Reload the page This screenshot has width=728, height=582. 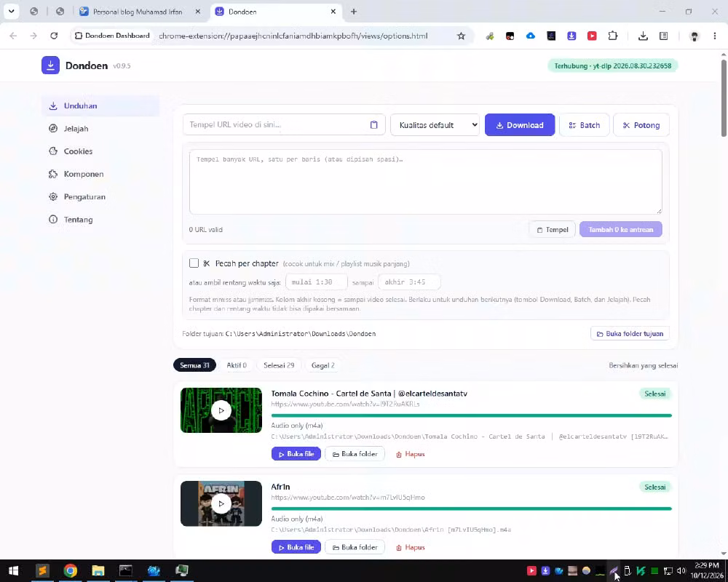(54, 36)
